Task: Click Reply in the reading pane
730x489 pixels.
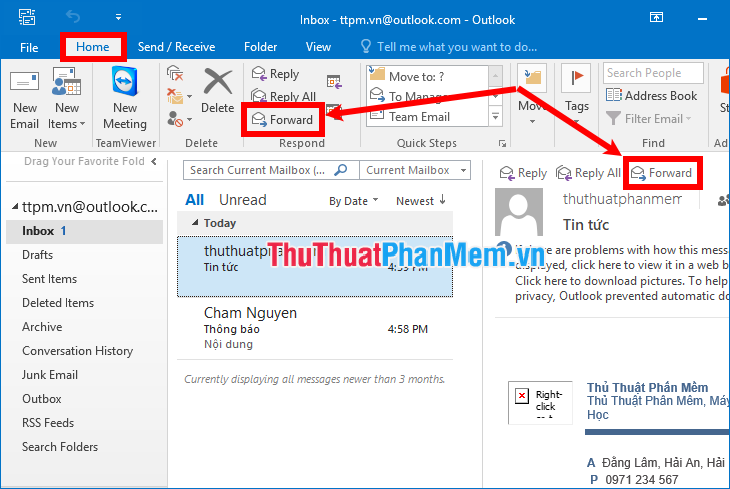Action: pos(523,173)
